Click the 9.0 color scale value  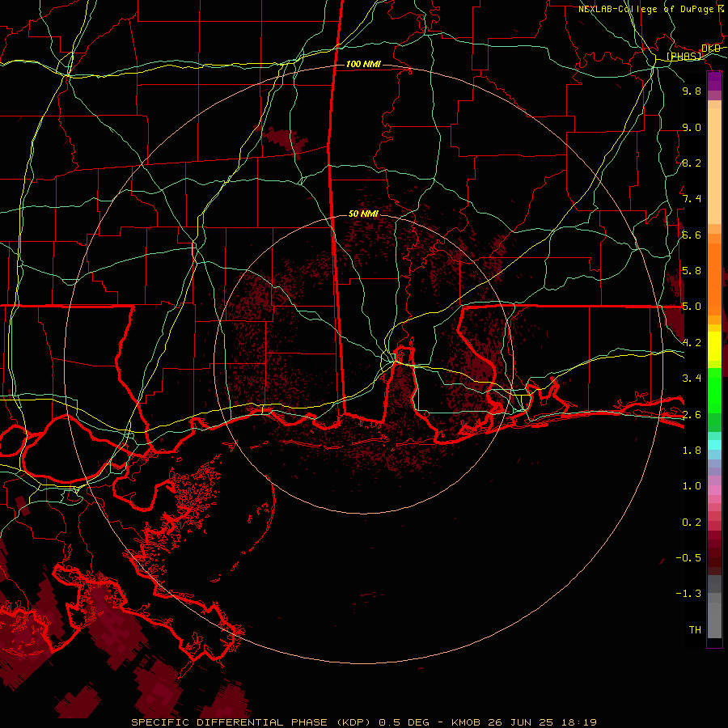pyautogui.click(x=692, y=127)
